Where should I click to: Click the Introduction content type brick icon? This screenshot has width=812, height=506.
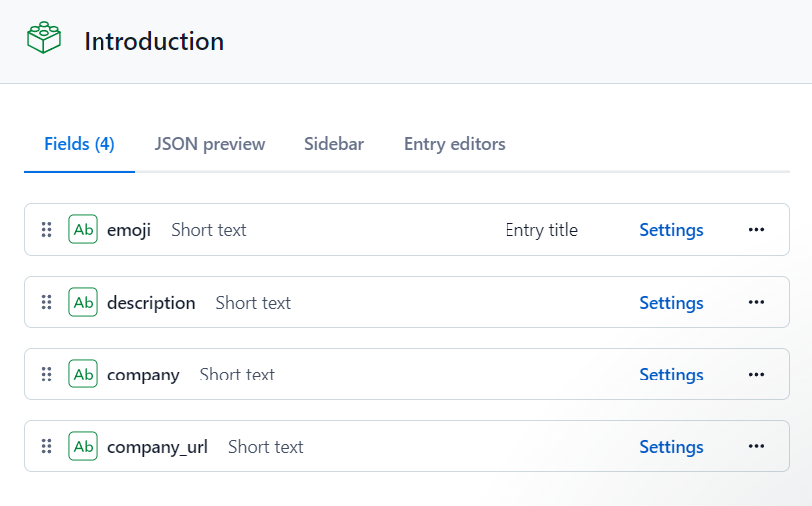click(x=44, y=40)
